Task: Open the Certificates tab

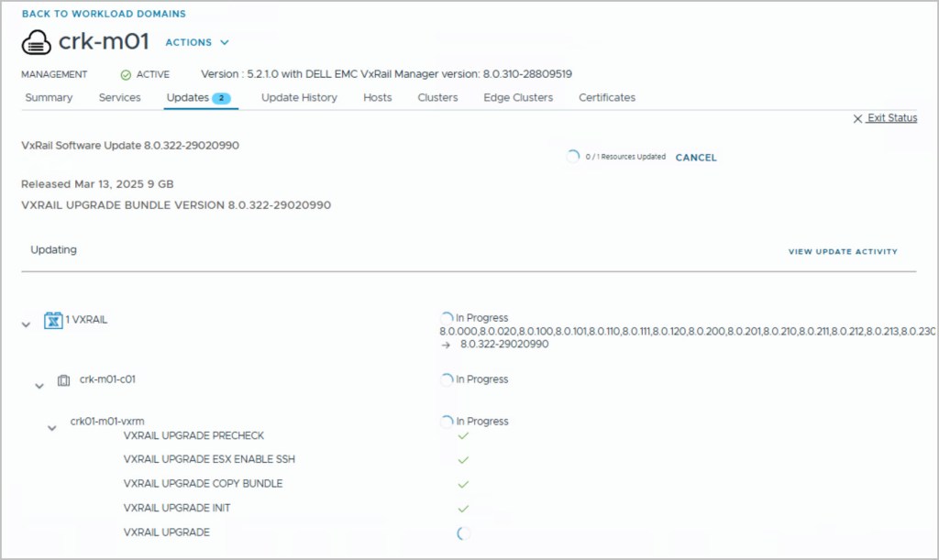Action: (607, 97)
